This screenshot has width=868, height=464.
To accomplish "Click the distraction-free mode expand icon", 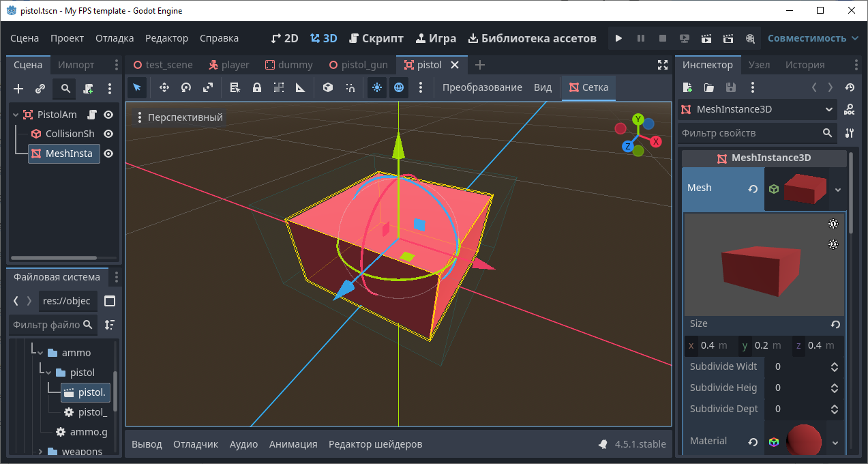I will (662, 65).
